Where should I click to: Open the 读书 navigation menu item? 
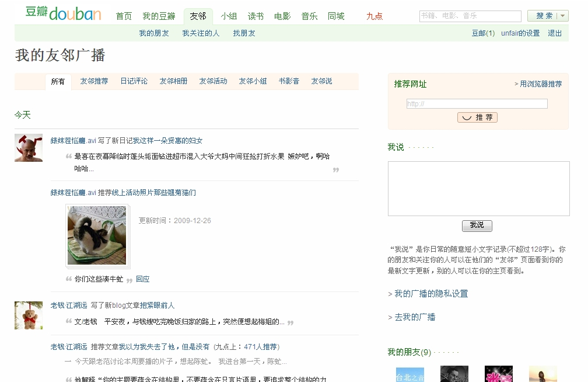(x=256, y=16)
